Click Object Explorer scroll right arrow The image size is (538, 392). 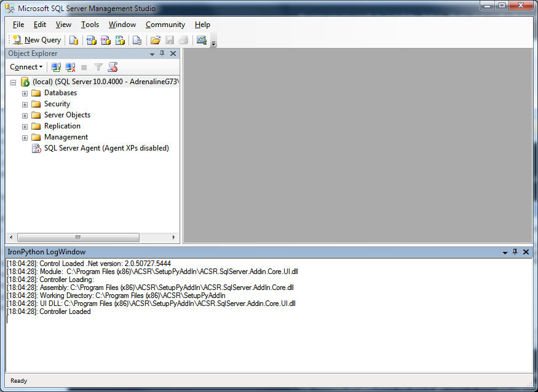[173, 237]
